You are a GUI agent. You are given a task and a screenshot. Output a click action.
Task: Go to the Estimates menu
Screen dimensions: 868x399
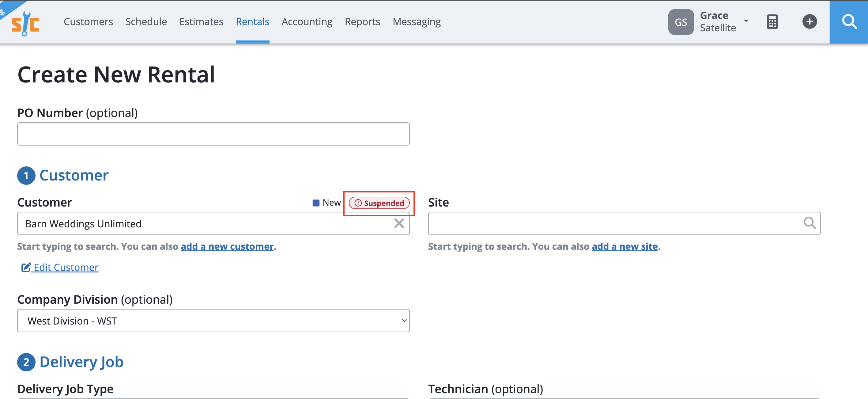[x=201, y=22]
